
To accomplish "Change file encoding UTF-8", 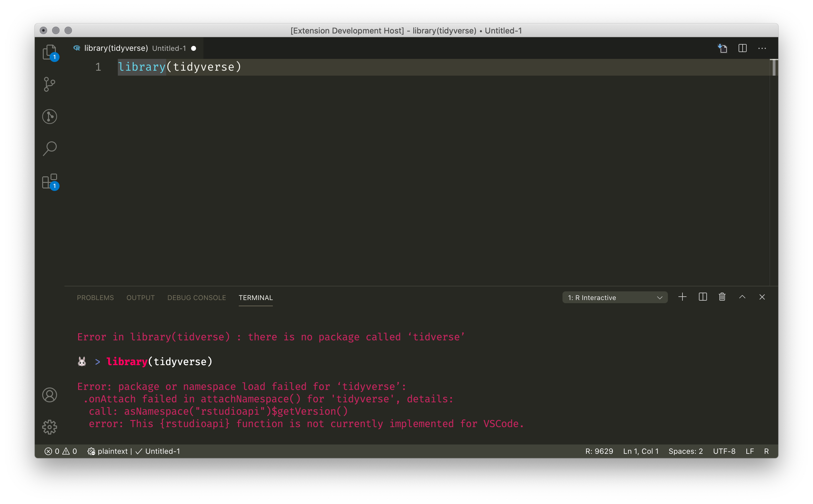I will point(724,451).
